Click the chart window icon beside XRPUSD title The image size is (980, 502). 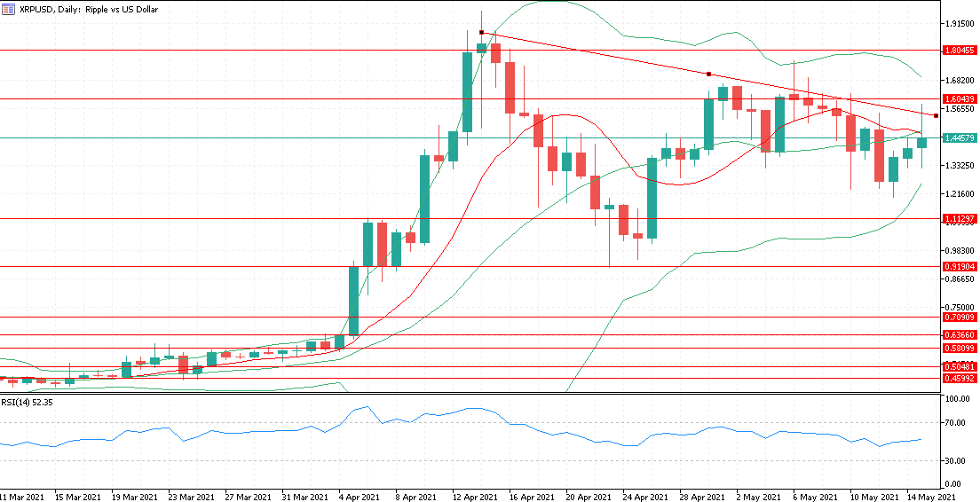point(8,10)
